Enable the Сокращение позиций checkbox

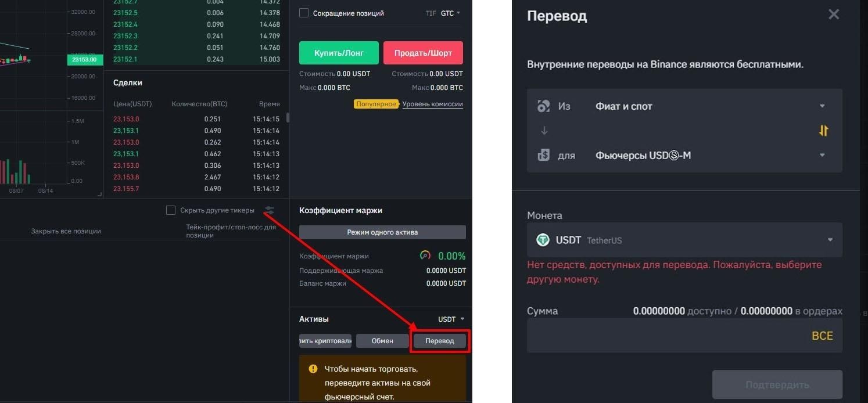[x=303, y=12]
